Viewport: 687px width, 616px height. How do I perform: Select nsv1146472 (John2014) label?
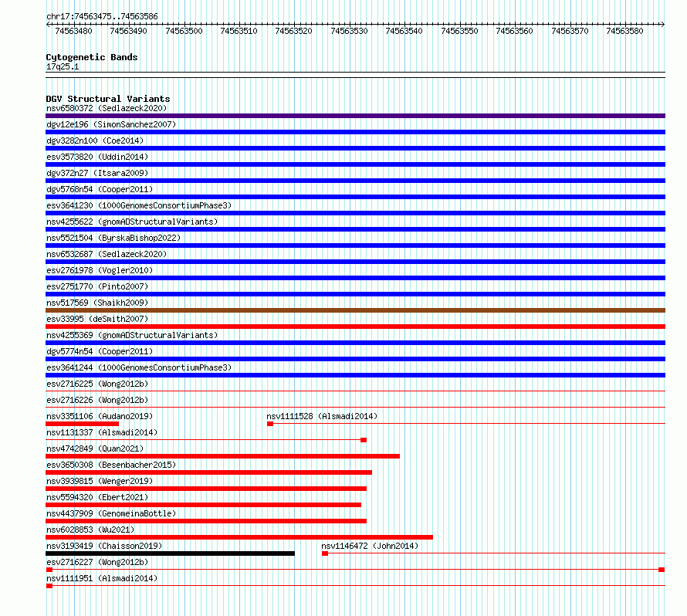[x=370, y=546]
